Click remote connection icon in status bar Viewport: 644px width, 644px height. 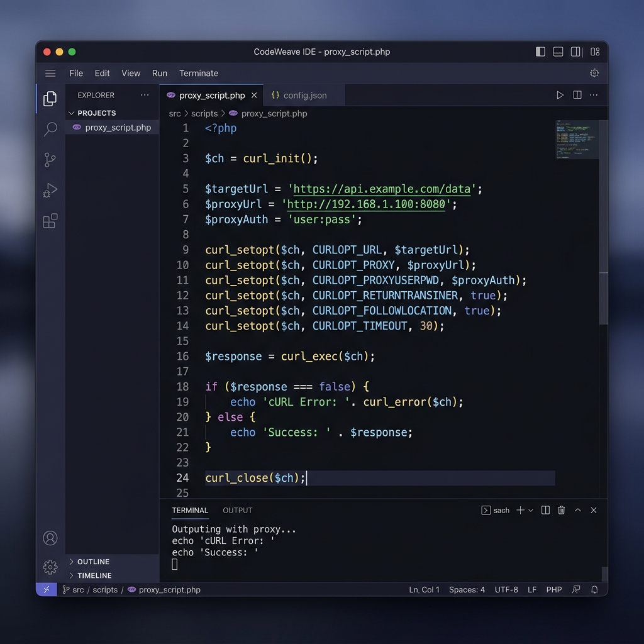pyautogui.click(x=47, y=589)
